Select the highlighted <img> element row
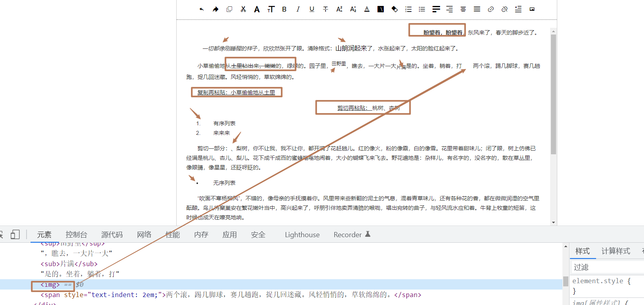The image size is (644, 305). tap(281, 284)
